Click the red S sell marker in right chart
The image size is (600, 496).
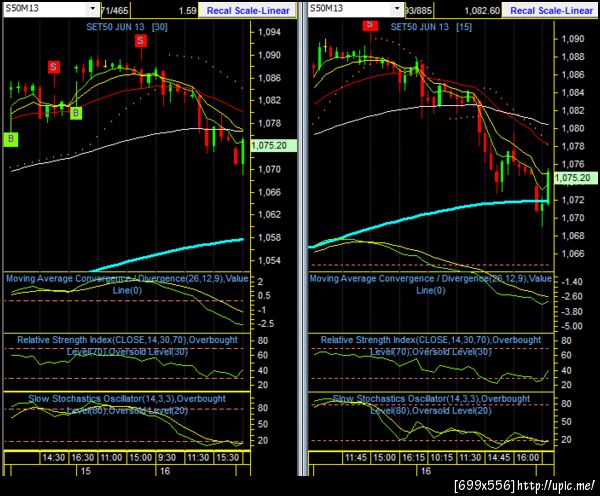tap(370, 25)
